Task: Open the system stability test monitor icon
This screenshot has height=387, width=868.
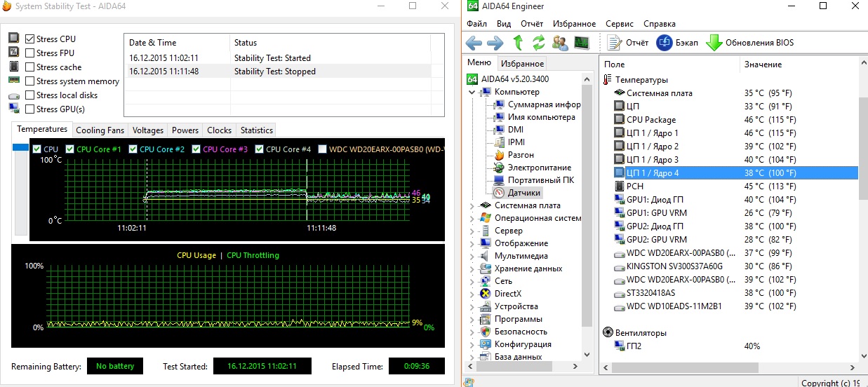Action: 581,43
